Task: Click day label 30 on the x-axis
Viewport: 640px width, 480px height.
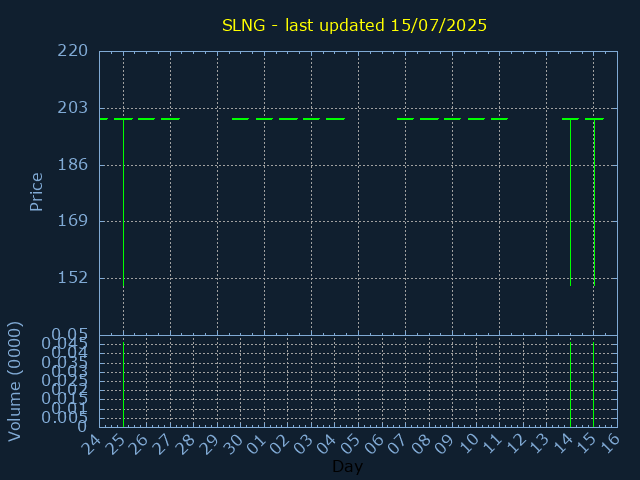Action: click(x=232, y=444)
